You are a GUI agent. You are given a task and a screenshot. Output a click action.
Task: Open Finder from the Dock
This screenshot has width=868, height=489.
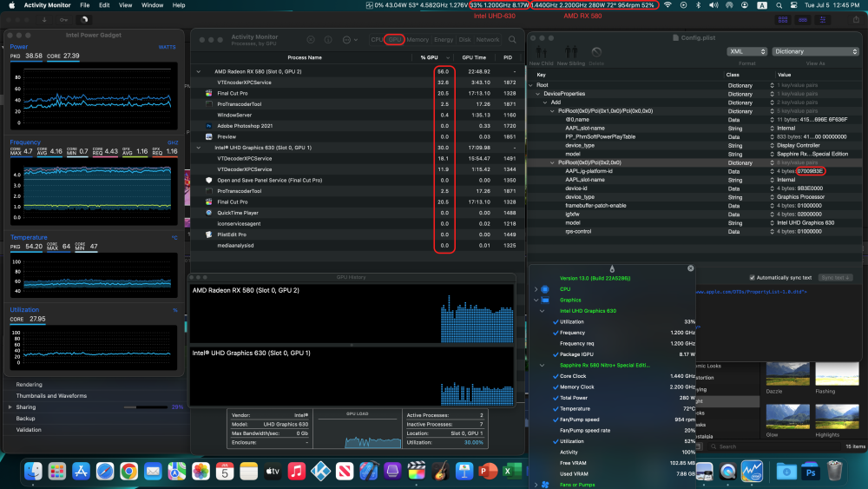(33, 472)
